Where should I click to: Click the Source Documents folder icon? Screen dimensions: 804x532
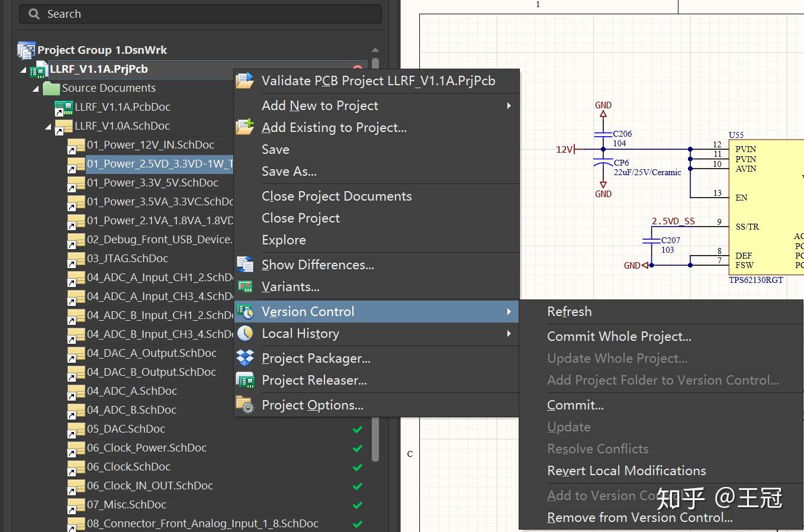point(52,88)
